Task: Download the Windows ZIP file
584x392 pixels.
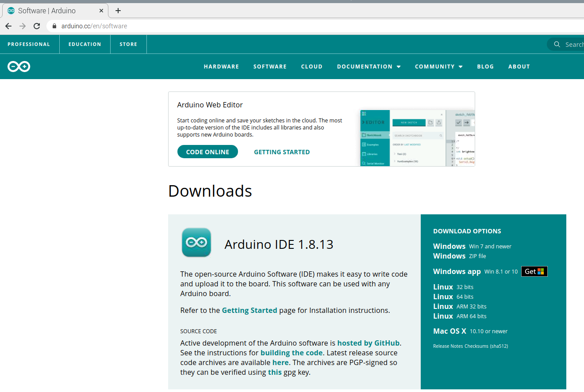Action: click(x=459, y=256)
